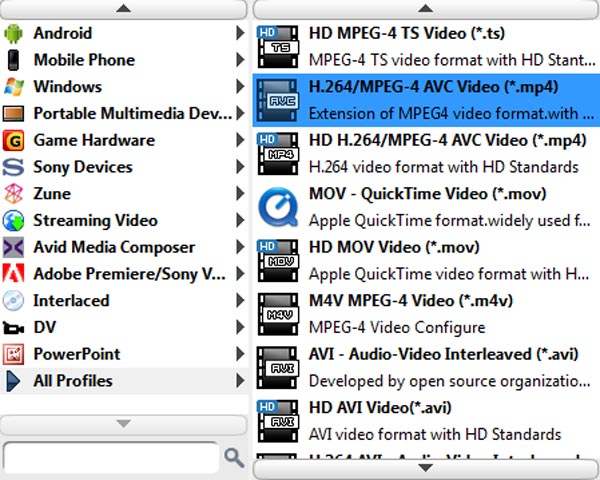Screen dimensions: 600x480
Task: Click the profile search input field
Action: [111, 458]
